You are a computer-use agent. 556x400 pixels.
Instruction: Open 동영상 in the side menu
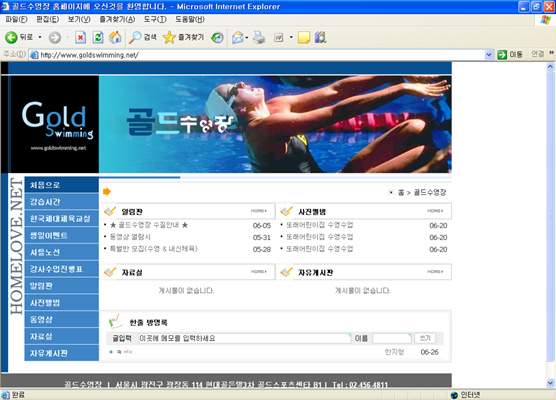(x=61, y=320)
